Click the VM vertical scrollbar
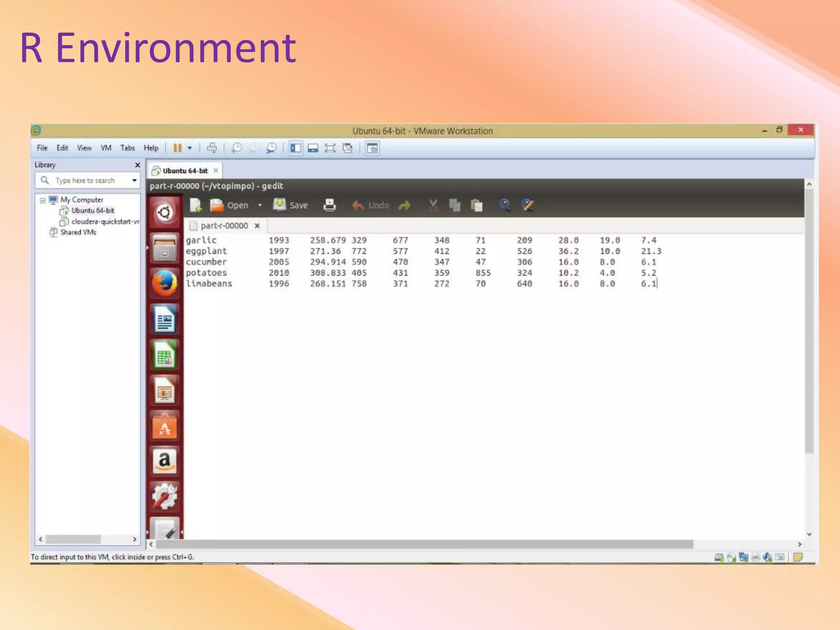The height and width of the screenshot is (630, 840). click(809, 321)
